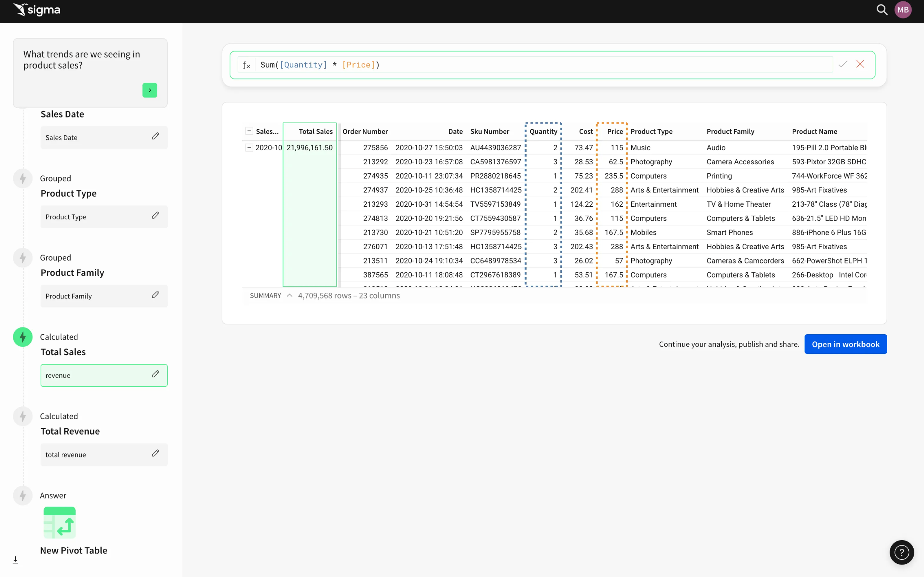This screenshot has height=577, width=924.
Task: Click the Music product type cell
Action: click(640, 148)
